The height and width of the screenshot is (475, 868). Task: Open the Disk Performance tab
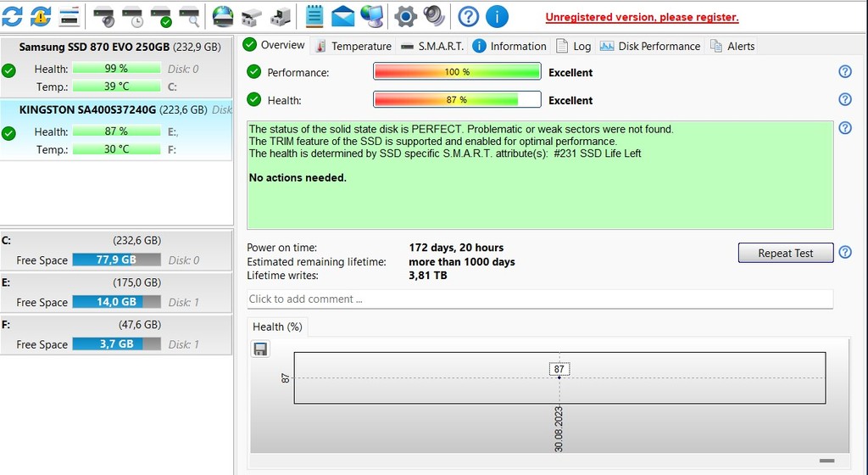[x=650, y=46]
